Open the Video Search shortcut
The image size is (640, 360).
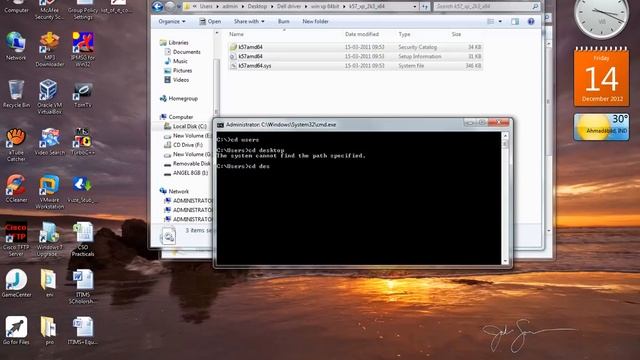coord(49,141)
